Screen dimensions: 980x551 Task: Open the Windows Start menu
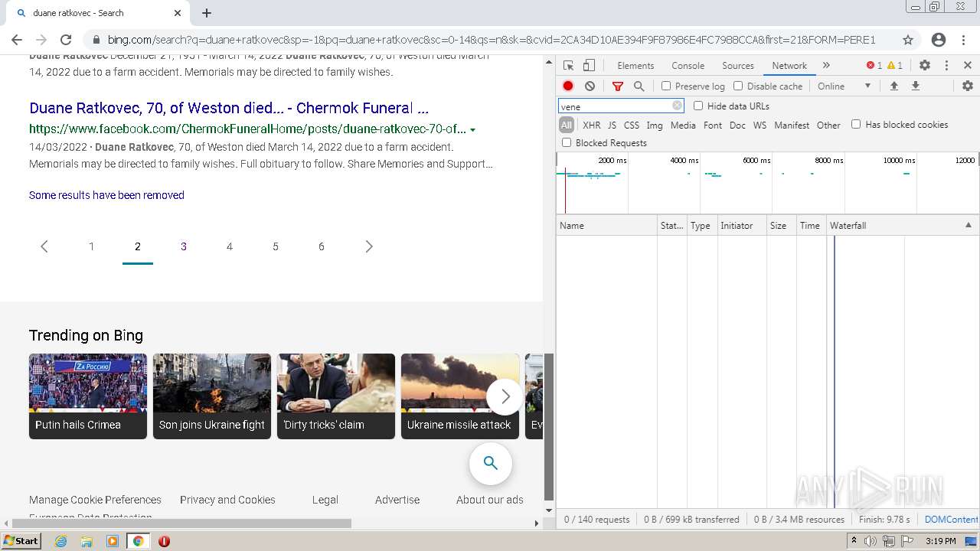[21, 541]
